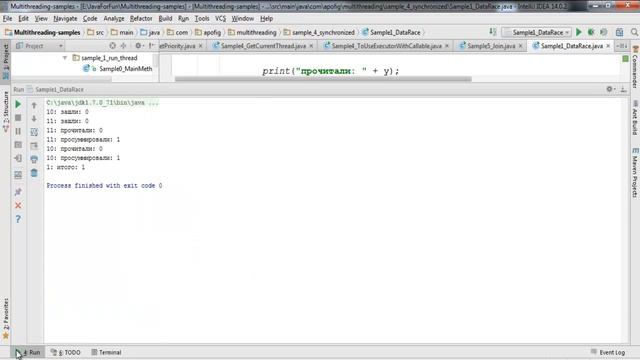Viewport: 640px width, 360px height.
Task: Open the Navigate menu
Action: click(65, 18)
